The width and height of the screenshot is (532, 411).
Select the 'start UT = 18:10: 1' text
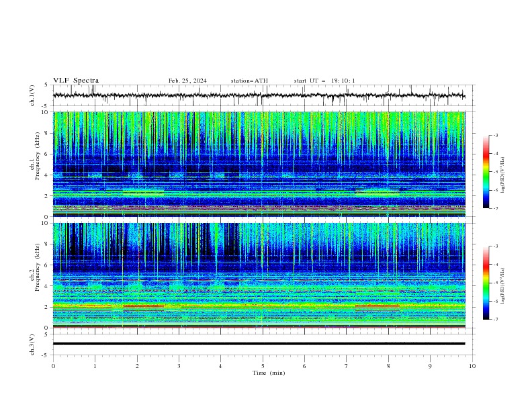click(x=324, y=81)
